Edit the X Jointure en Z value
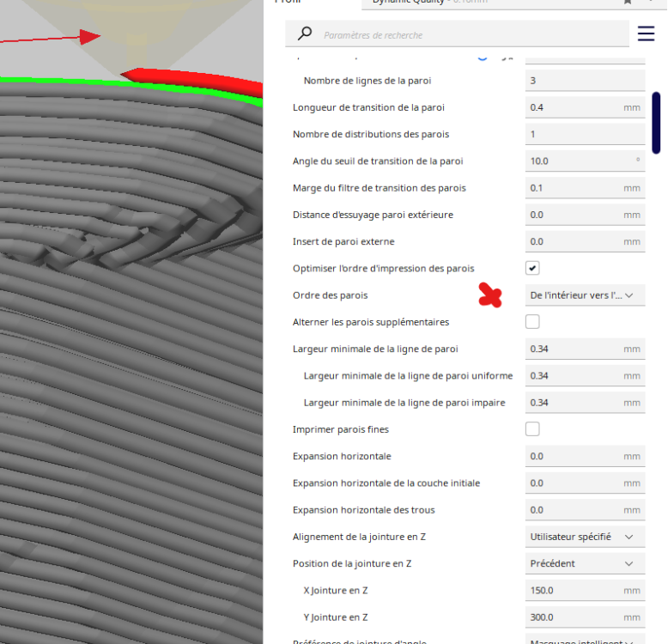This screenshot has width=668, height=644. point(585,591)
